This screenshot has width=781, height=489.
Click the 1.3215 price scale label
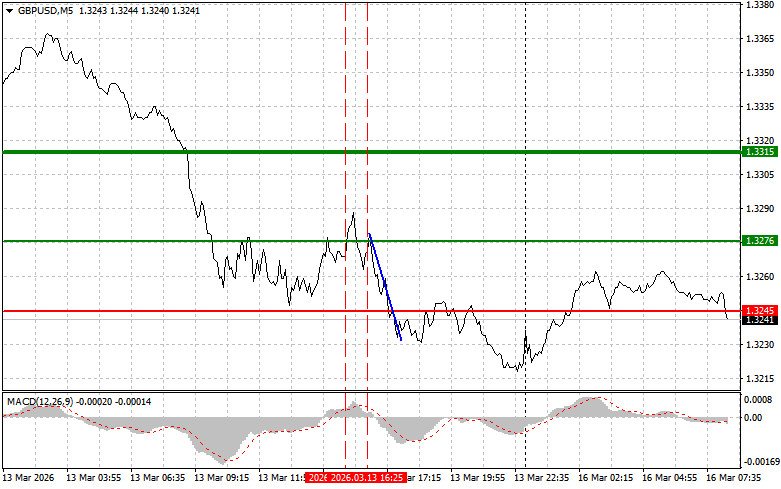[x=758, y=379]
